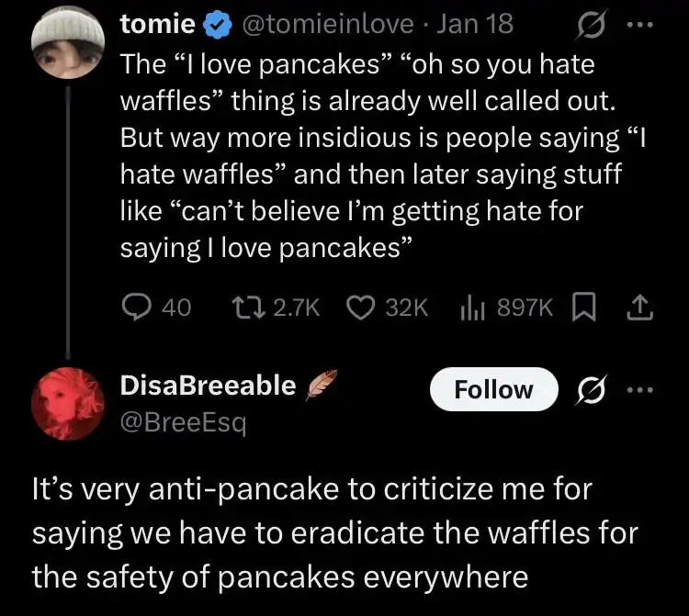This screenshot has height=616, width=689.
Task: Open tomie's profile picture
Action: coord(69,46)
